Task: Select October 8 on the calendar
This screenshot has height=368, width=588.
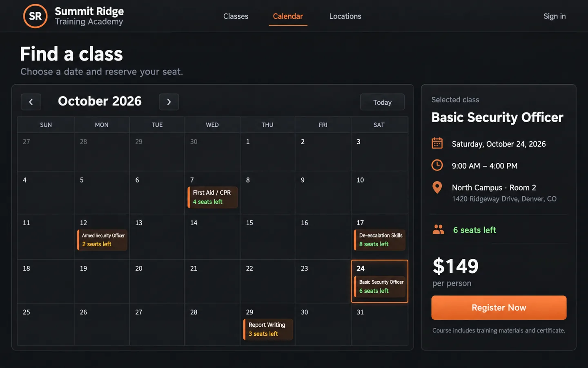Action: (x=267, y=193)
